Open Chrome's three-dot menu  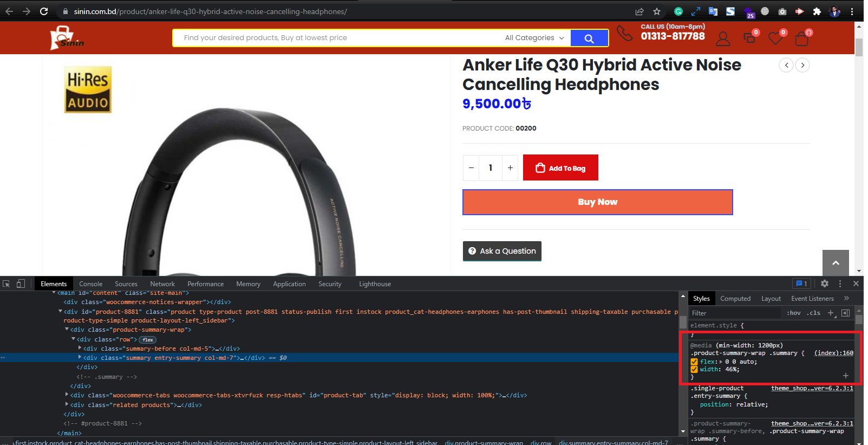point(852,11)
